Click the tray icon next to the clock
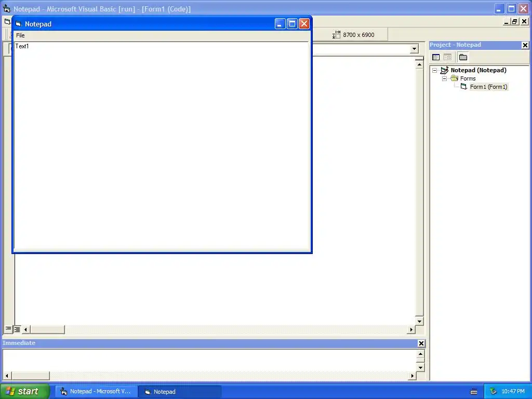532x399 pixels. tap(493, 392)
